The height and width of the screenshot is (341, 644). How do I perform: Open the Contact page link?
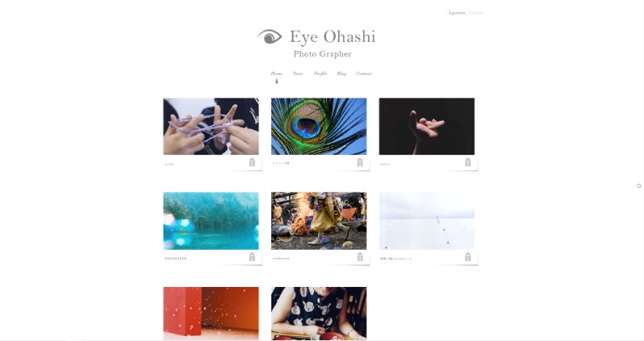point(364,73)
